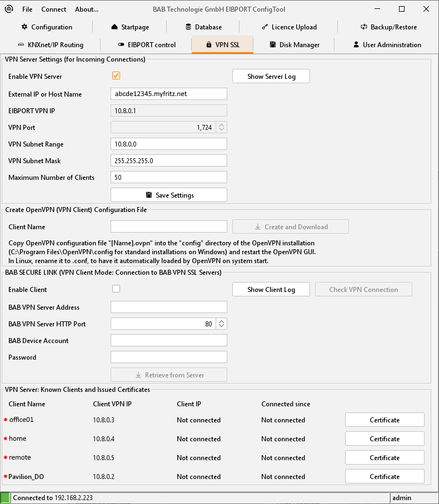Open the User Administration tab
Image resolution: width=439 pixels, height=504 pixels.
coord(387,44)
